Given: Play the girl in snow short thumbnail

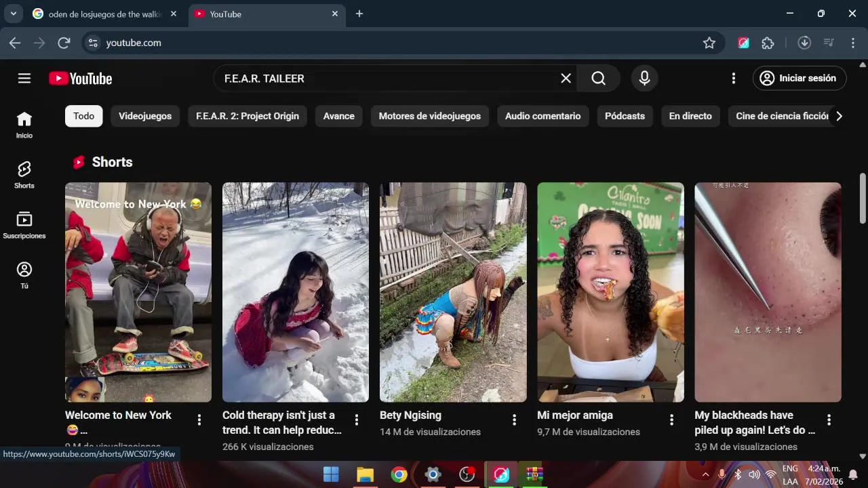Looking at the screenshot, I should (296, 292).
